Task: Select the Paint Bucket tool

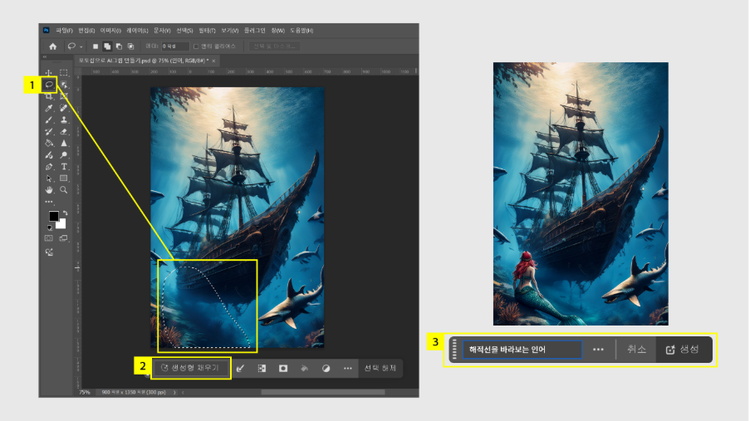Action: [49, 143]
